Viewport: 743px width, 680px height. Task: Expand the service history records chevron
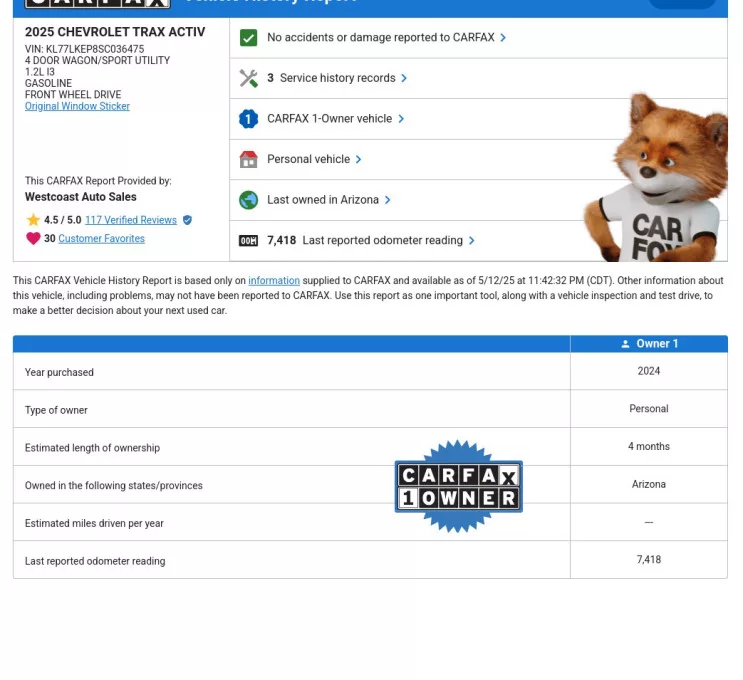tap(404, 78)
